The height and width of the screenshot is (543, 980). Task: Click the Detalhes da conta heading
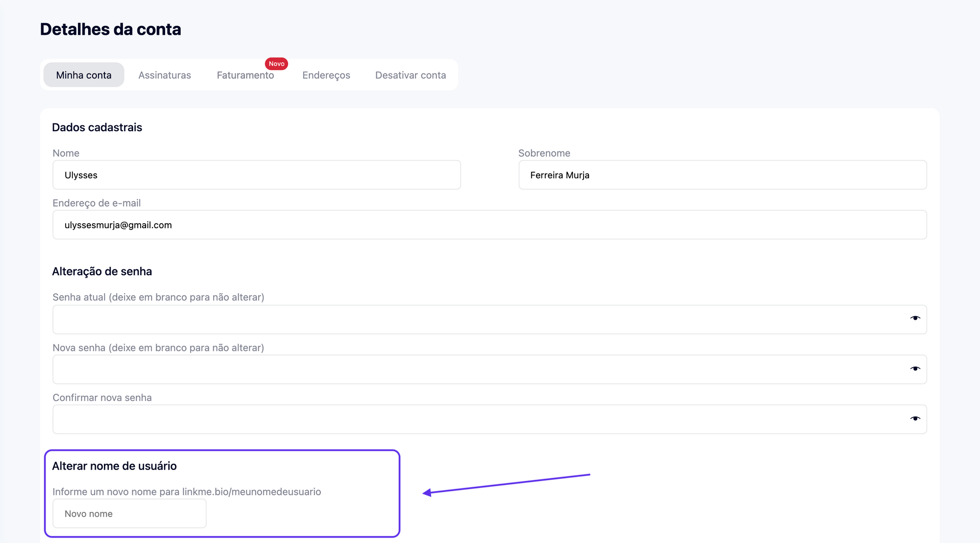[x=111, y=29]
